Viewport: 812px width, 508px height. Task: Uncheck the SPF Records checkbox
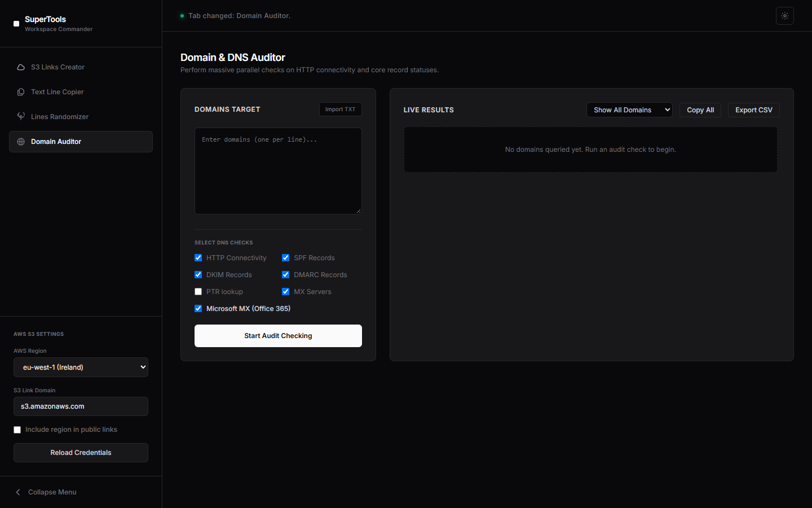coord(286,258)
